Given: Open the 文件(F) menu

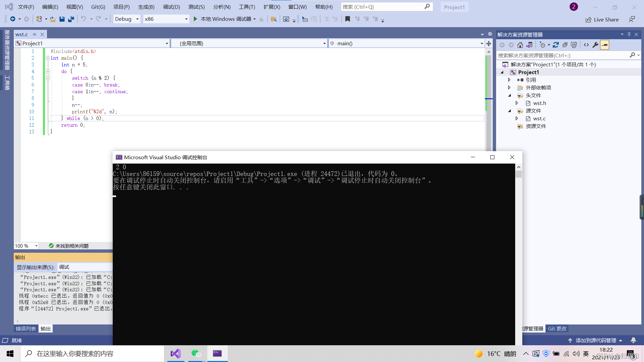Looking at the screenshot, I should click(x=26, y=7).
